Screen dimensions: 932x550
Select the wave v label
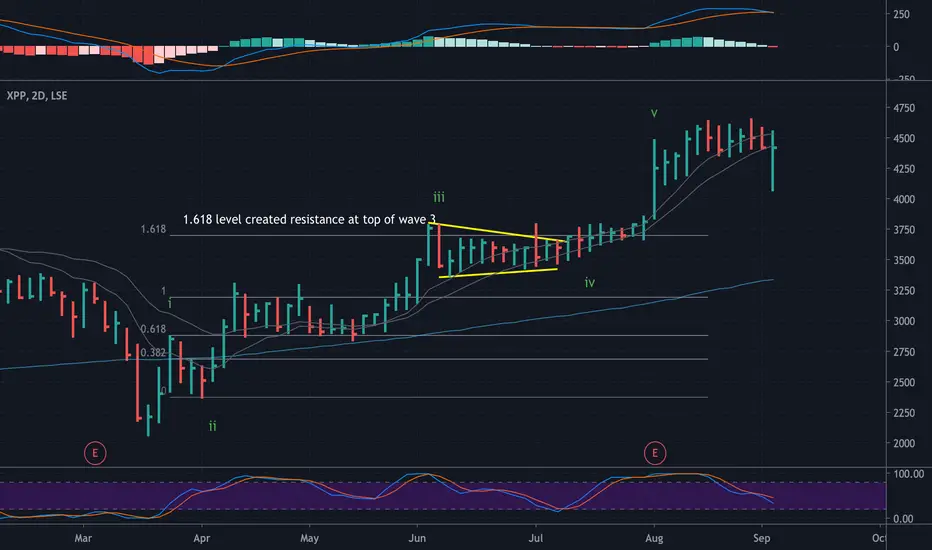coord(654,113)
